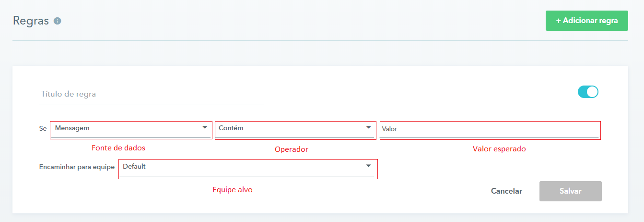
Task: Click the Contém operator value text
Action: (x=231, y=128)
